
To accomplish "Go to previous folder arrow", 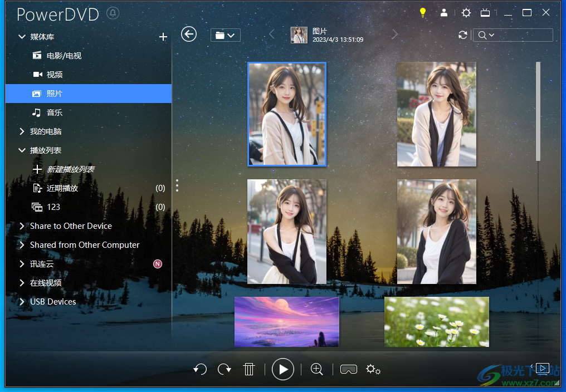I will coord(272,35).
